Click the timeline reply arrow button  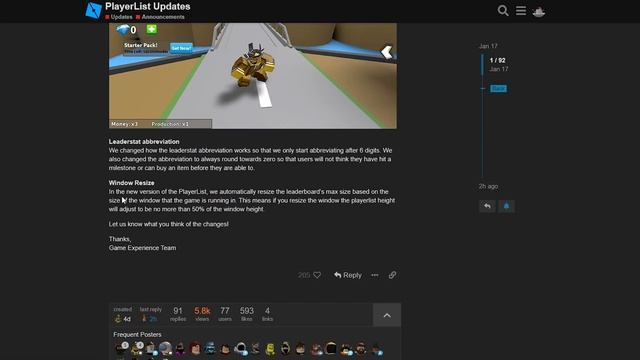tap(487, 206)
